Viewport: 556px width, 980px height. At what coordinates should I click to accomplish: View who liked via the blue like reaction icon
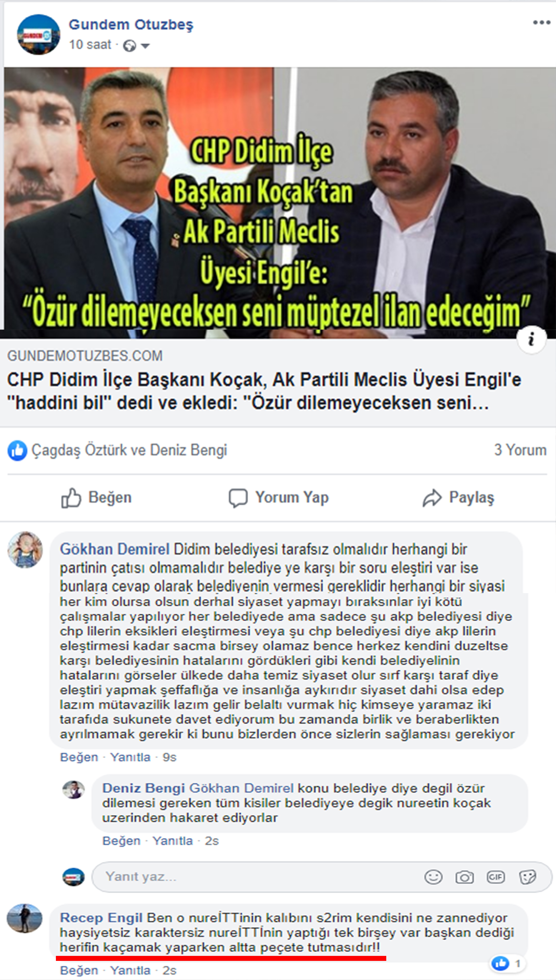17,450
